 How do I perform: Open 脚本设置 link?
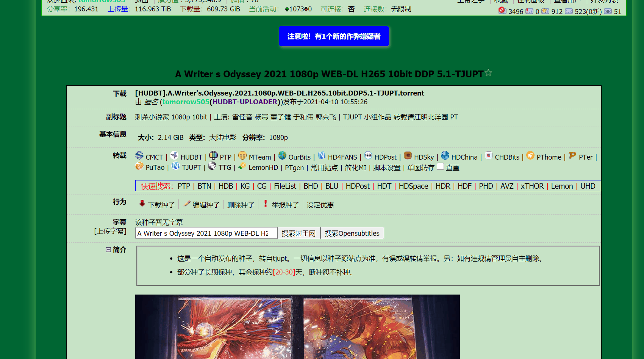pyautogui.click(x=387, y=168)
